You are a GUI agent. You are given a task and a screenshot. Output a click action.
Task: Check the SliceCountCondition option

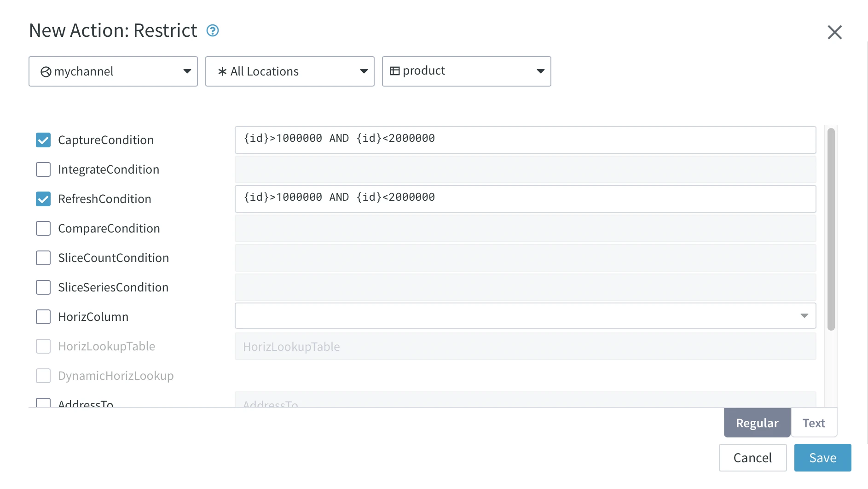pyautogui.click(x=43, y=258)
